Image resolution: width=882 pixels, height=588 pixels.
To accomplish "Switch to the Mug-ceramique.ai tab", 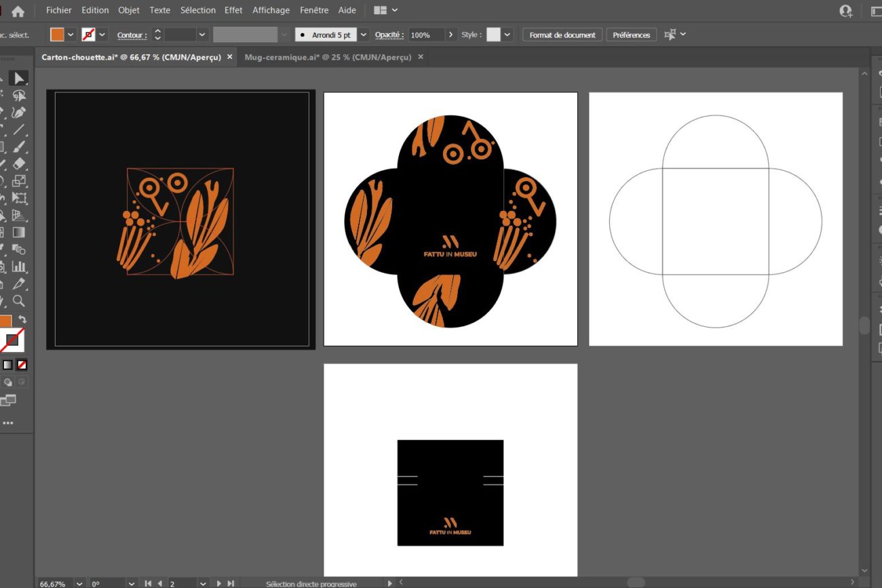I will point(328,57).
